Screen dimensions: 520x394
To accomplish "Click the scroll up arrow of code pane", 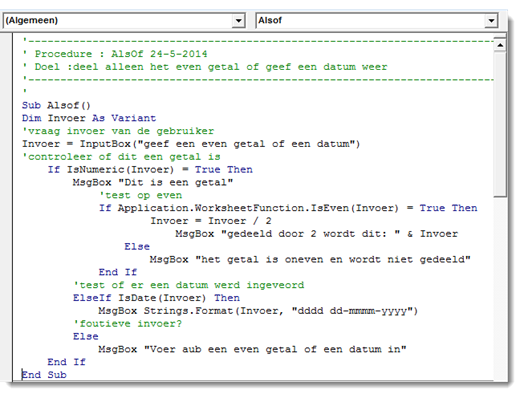I will [x=500, y=45].
